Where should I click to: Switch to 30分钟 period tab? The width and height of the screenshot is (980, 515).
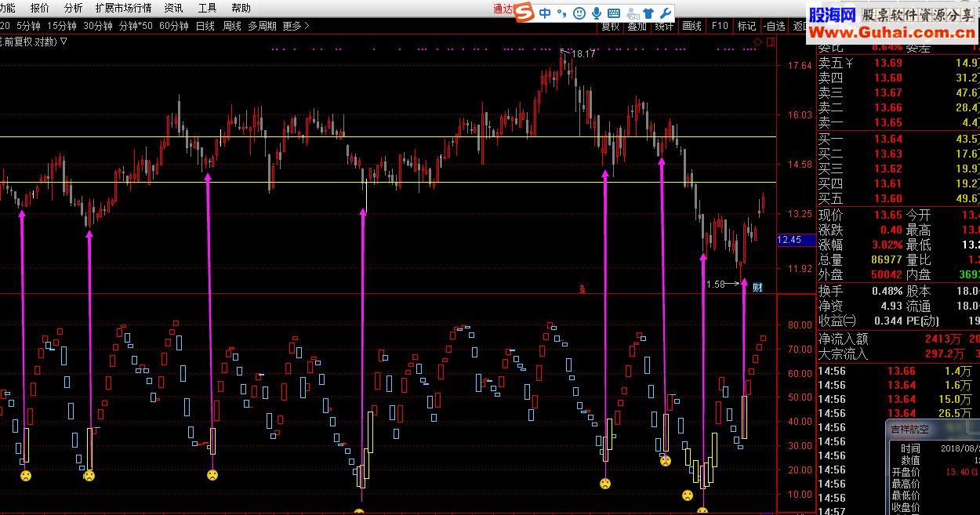click(98, 26)
